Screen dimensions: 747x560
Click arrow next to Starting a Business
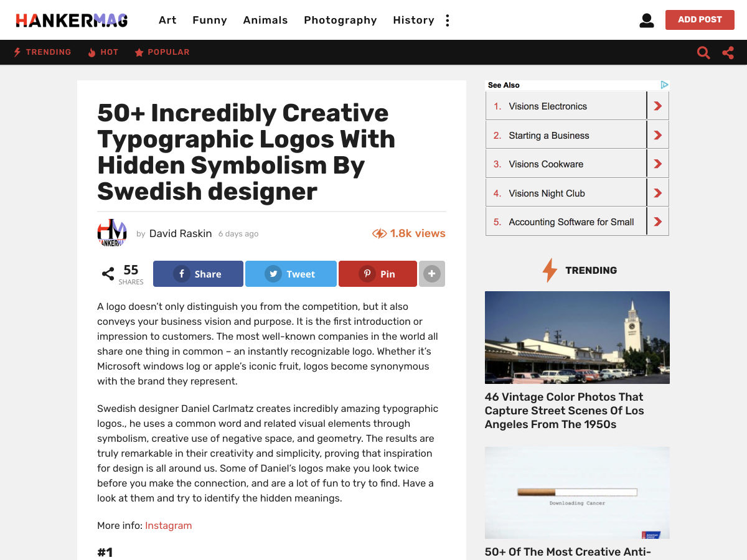pyautogui.click(x=658, y=135)
